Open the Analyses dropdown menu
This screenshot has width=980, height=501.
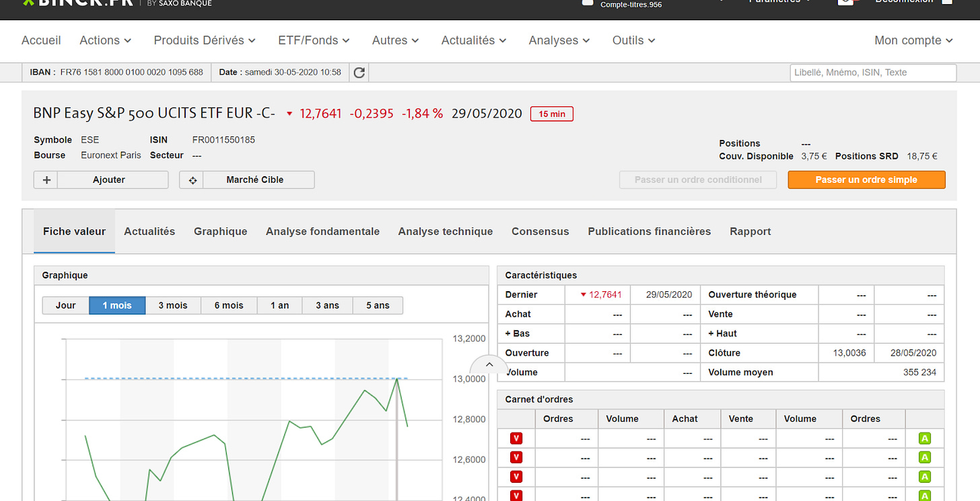click(559, 40)
